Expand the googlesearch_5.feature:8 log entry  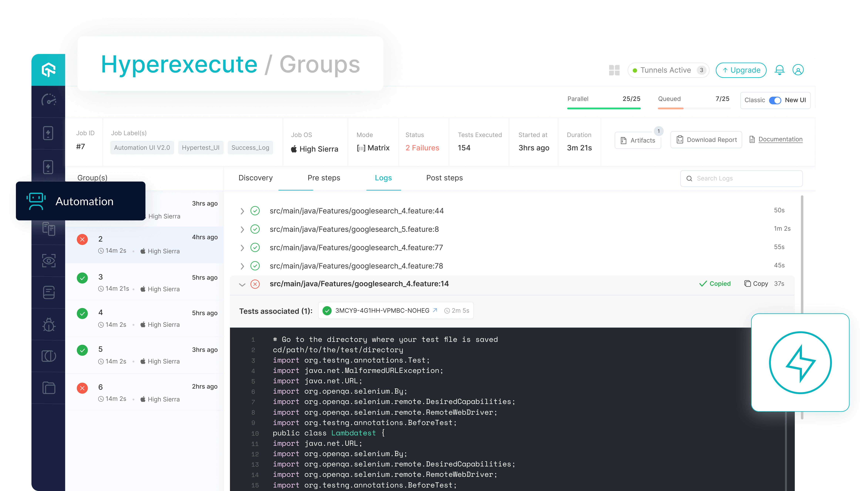tap(241, 229)
